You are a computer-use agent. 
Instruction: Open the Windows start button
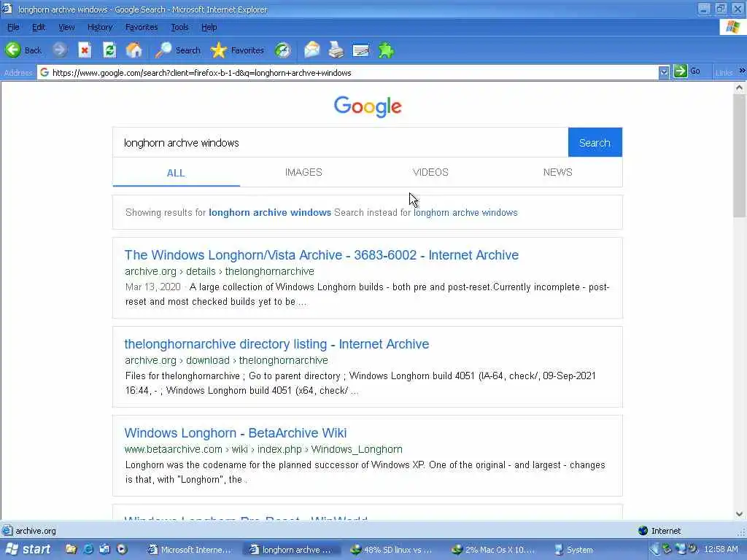[28, 550]
